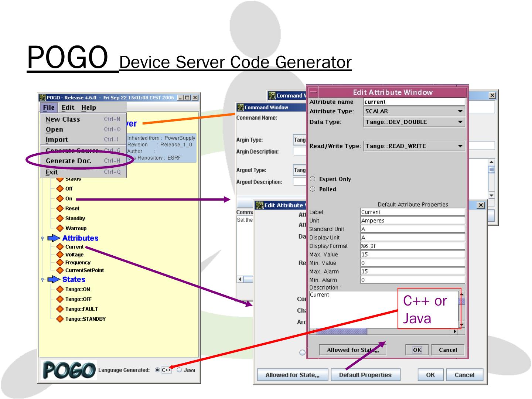Click the Display Unit field

click(x=413, y=238)
